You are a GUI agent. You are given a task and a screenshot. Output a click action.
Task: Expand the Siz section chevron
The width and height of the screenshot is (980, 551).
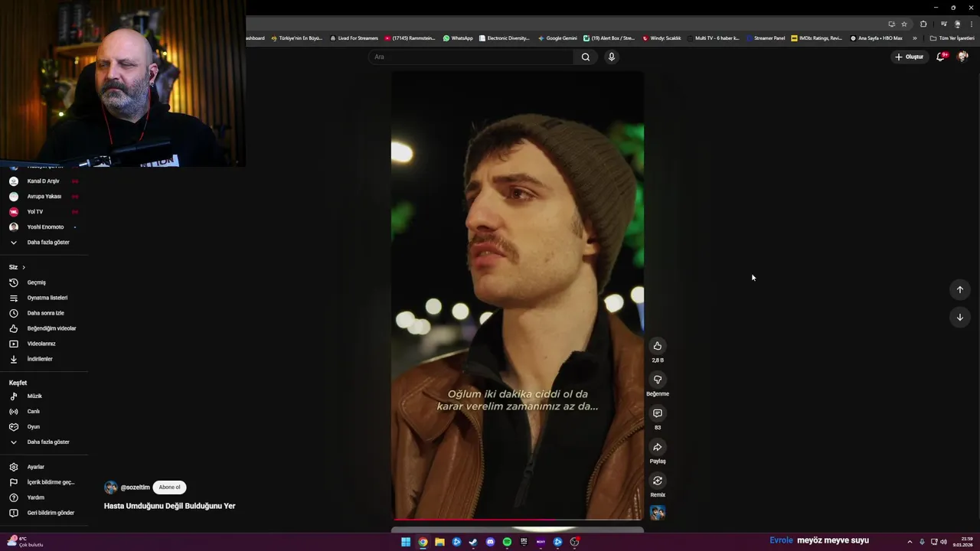click(x=24, y=267)
